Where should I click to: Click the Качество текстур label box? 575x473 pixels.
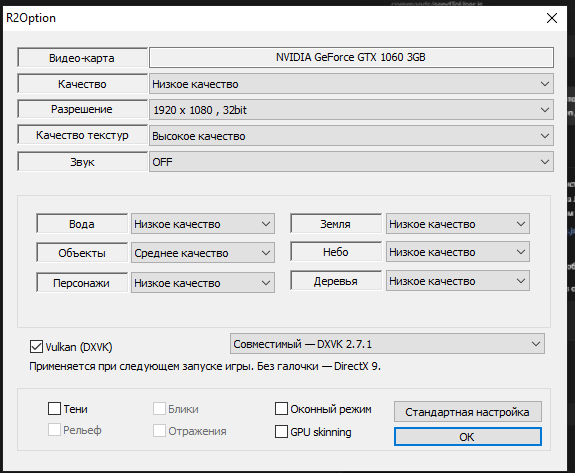click(82, 135)
